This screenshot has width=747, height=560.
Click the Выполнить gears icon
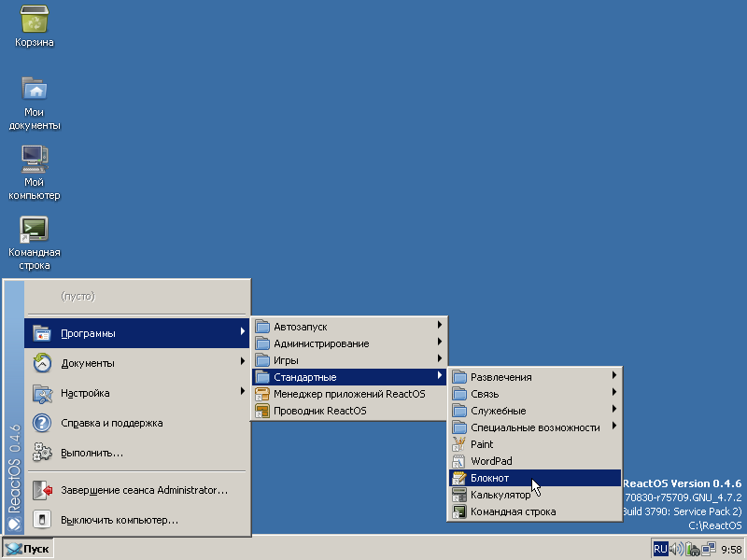click(42, 453)
